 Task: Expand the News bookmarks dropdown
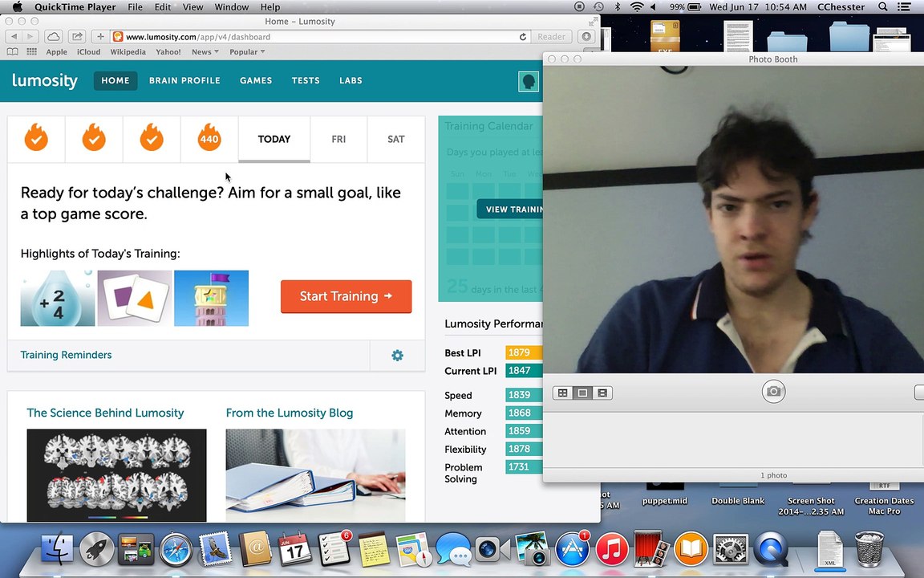205,52
